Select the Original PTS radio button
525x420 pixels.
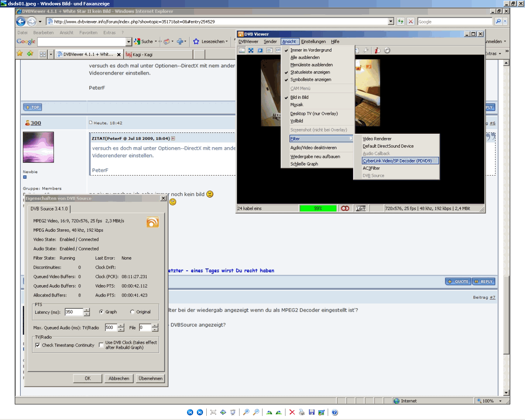coord(132,312)
